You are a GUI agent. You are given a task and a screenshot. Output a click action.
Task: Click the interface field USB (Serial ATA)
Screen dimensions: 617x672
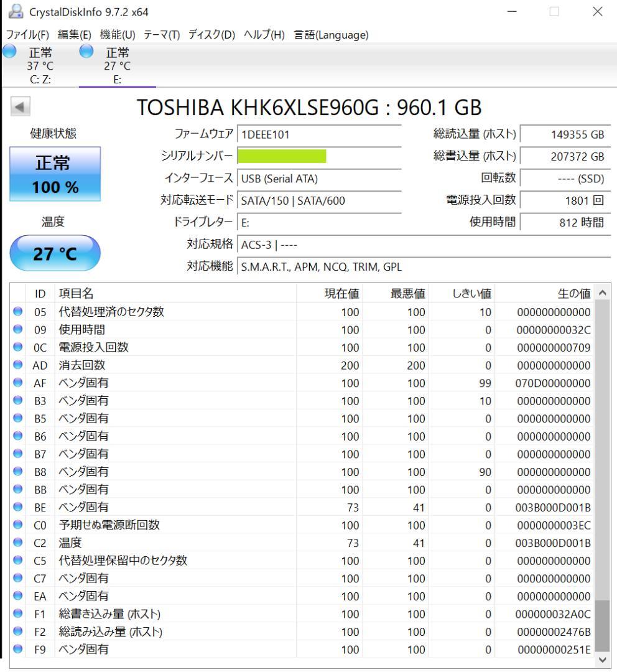(x=319, y=179)
